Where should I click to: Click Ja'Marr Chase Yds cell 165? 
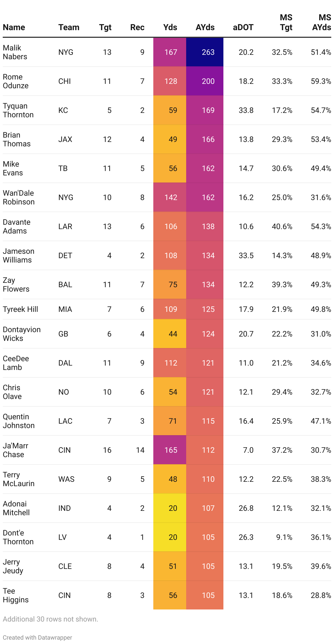pos(170,450)
